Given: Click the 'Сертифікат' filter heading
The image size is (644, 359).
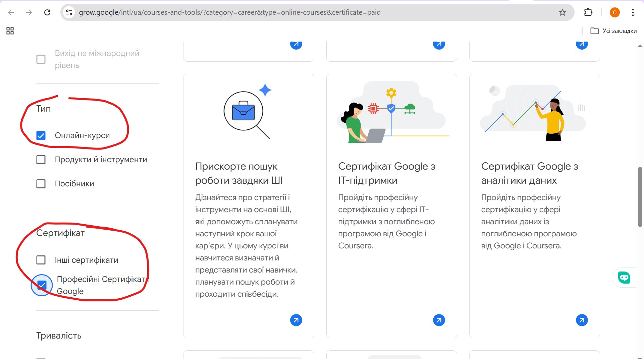Looking at the screenshot, I should tap(60, 233).
